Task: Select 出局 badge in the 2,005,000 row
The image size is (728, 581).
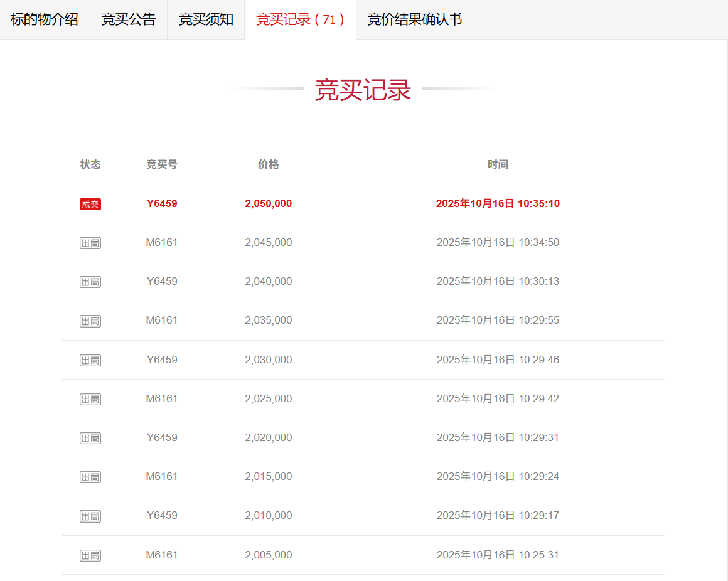Action: tap(90, 555)
